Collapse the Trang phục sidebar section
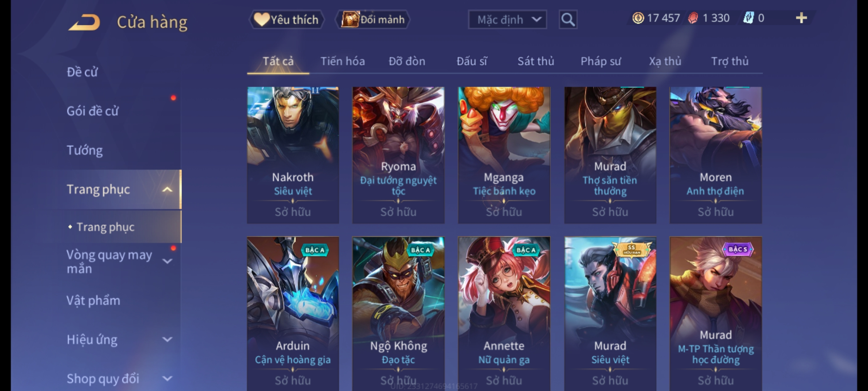Screen dimensions: 868x391 (x=167, y=189)
